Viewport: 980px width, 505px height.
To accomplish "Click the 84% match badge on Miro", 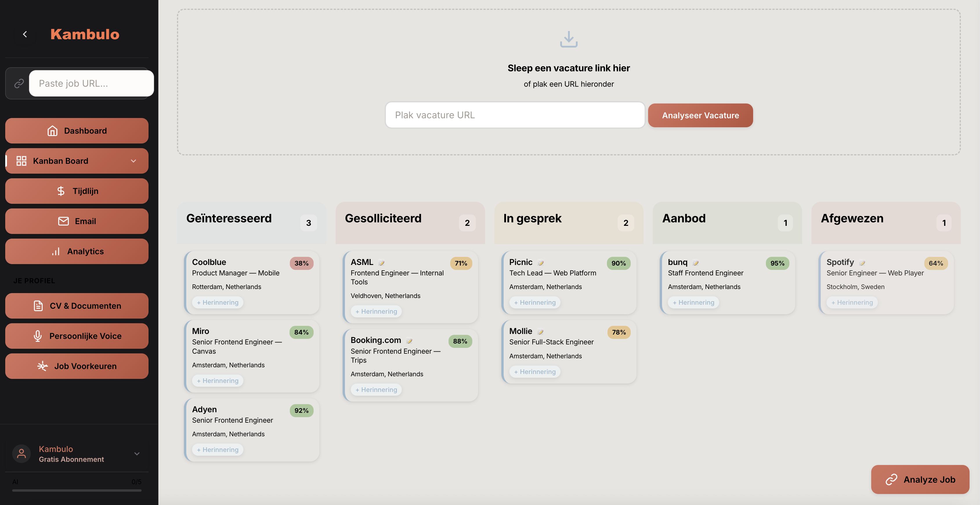I will tap(301, 332).
